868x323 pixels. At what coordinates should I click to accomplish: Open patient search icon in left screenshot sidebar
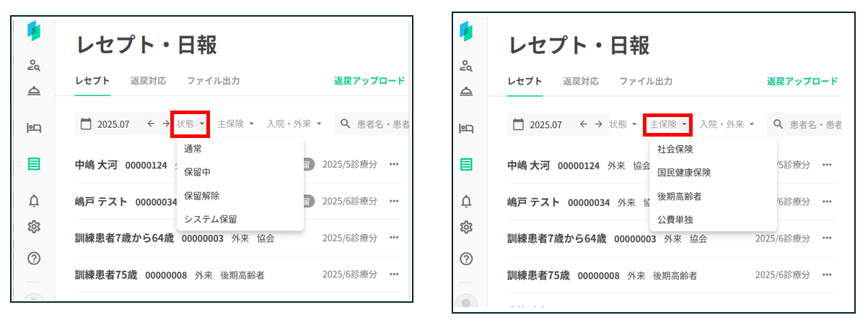(x=33, y=66)
